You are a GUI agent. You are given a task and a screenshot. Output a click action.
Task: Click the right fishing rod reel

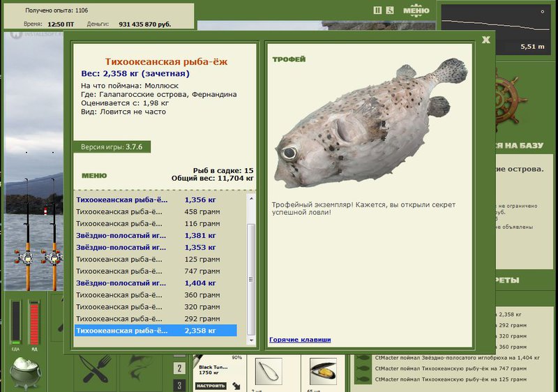52,257
